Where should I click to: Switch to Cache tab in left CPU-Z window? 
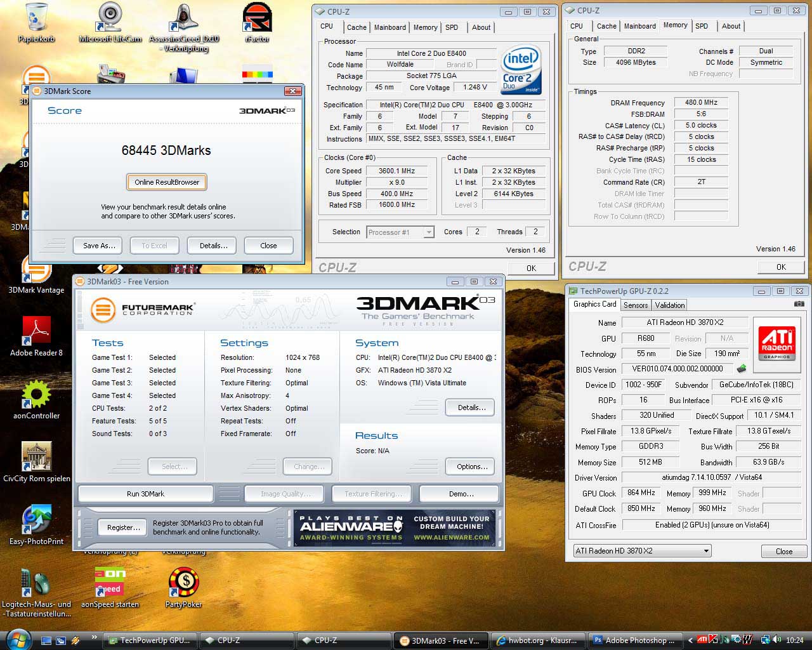(x=357, y=27)
